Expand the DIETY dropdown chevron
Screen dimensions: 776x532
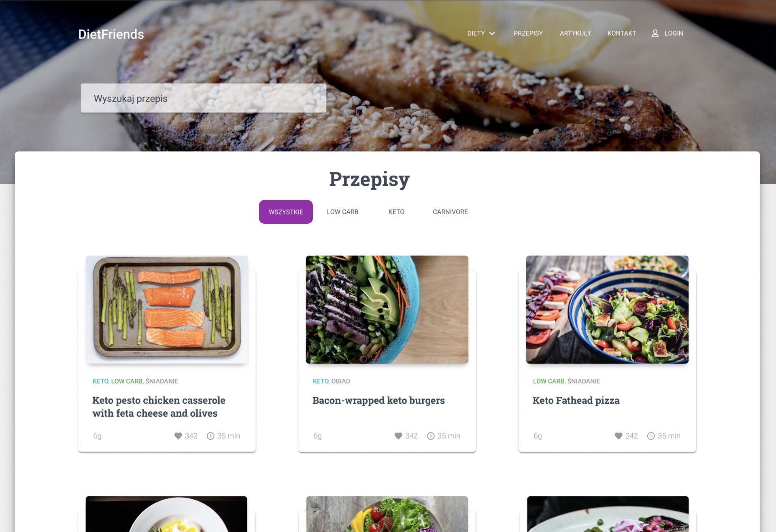492,33
